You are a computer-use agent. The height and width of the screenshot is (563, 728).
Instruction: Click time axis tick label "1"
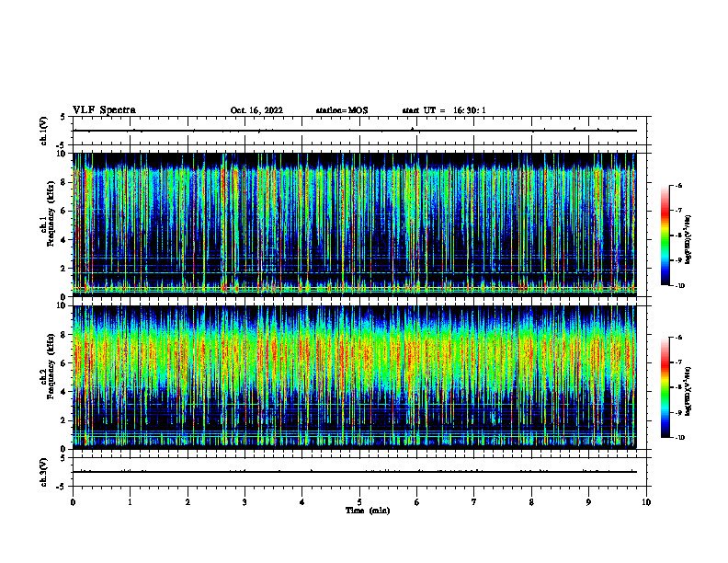pos(130,502)
